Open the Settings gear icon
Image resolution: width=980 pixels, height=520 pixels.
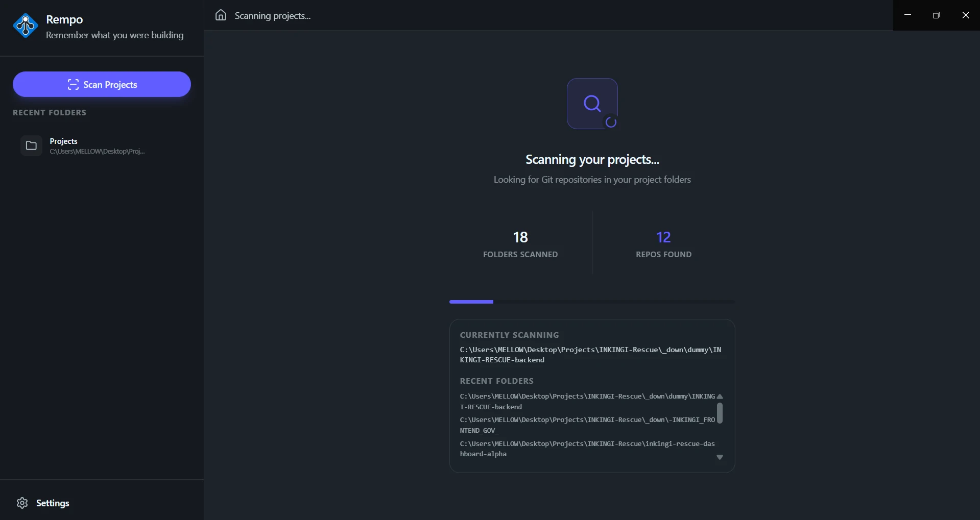click(22, 503)
